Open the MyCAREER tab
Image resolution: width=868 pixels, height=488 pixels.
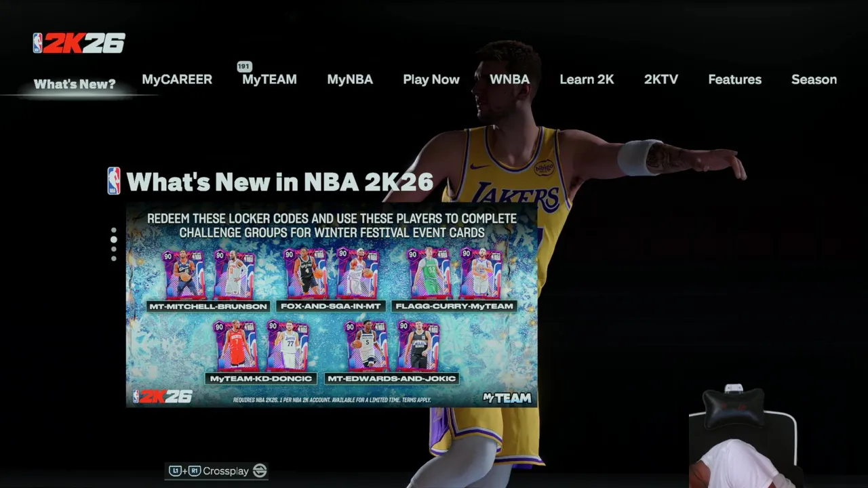coord(177,79)
